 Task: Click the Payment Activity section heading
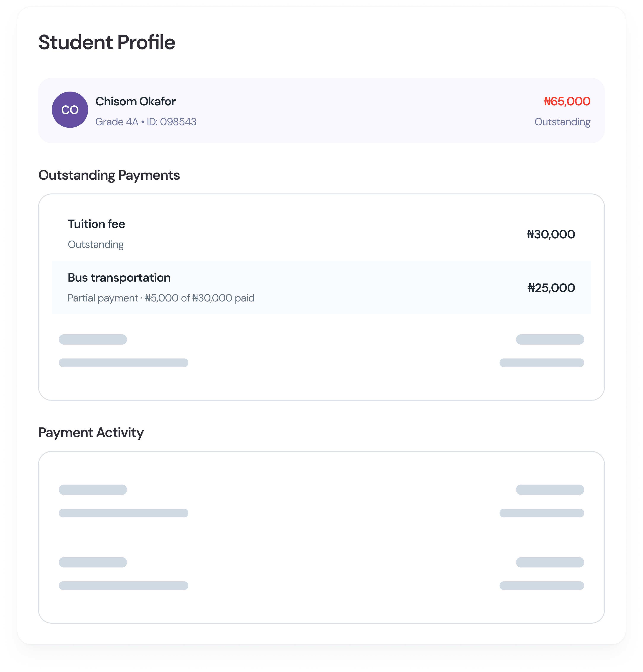pos(91,432)
